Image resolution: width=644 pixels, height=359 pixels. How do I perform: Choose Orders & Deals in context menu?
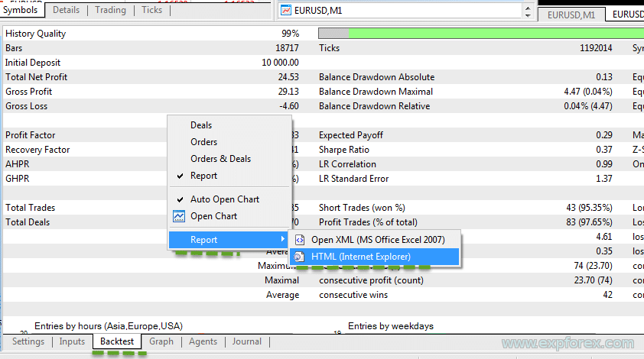(x=220, y=159)
